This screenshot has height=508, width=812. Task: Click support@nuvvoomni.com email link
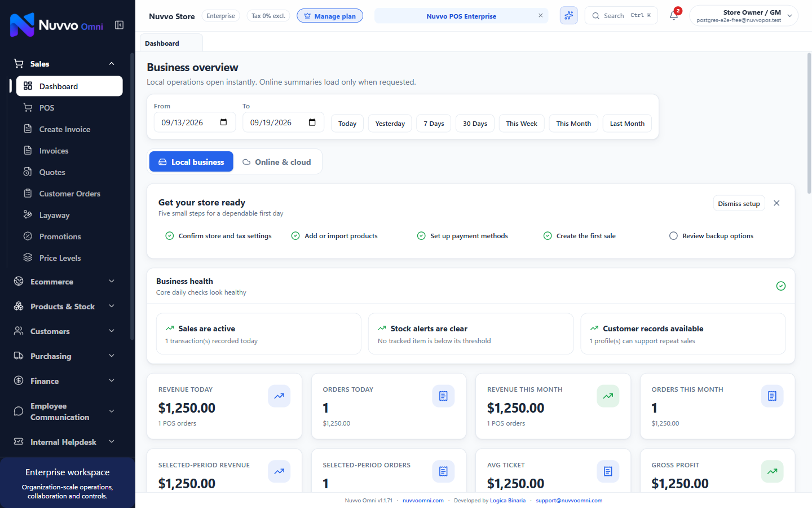(569, 501)
